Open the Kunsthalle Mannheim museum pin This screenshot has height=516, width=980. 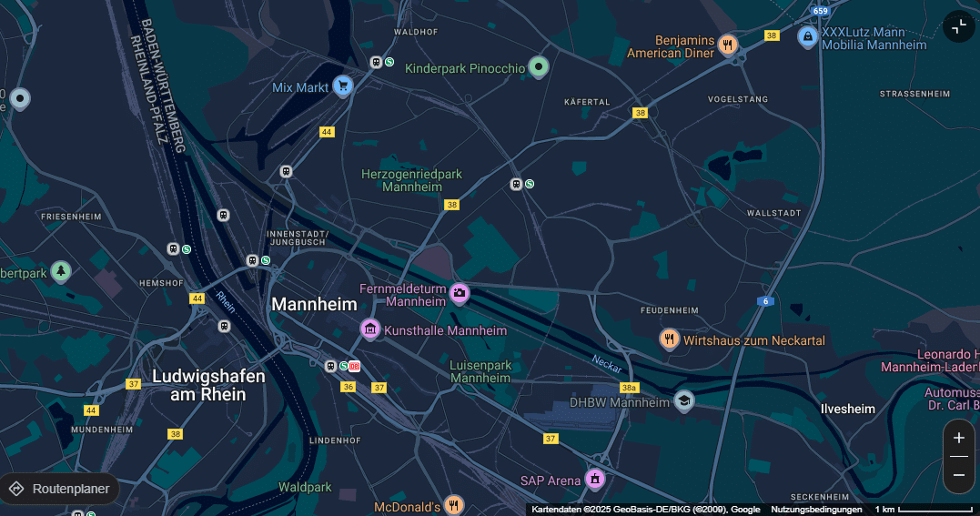[370, 329]
